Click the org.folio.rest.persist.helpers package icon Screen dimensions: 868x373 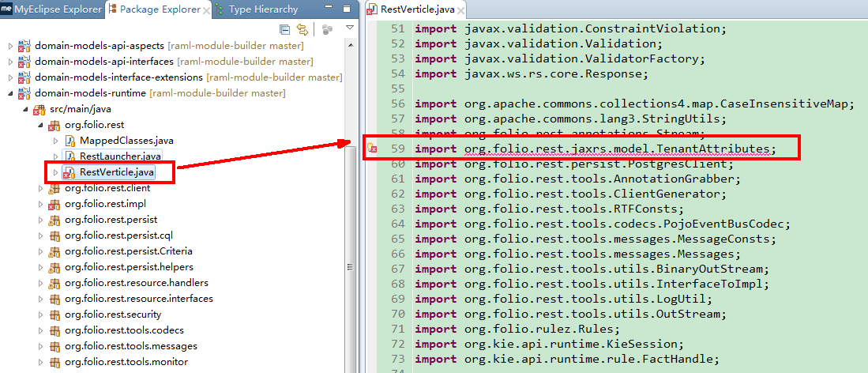coord(54,268)
